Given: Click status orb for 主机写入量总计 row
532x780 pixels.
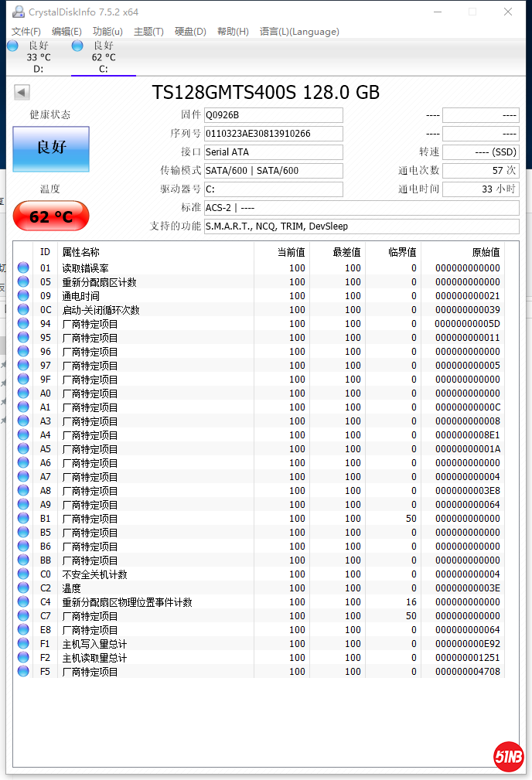Looking at the screenshot, I should pos(23,644).
